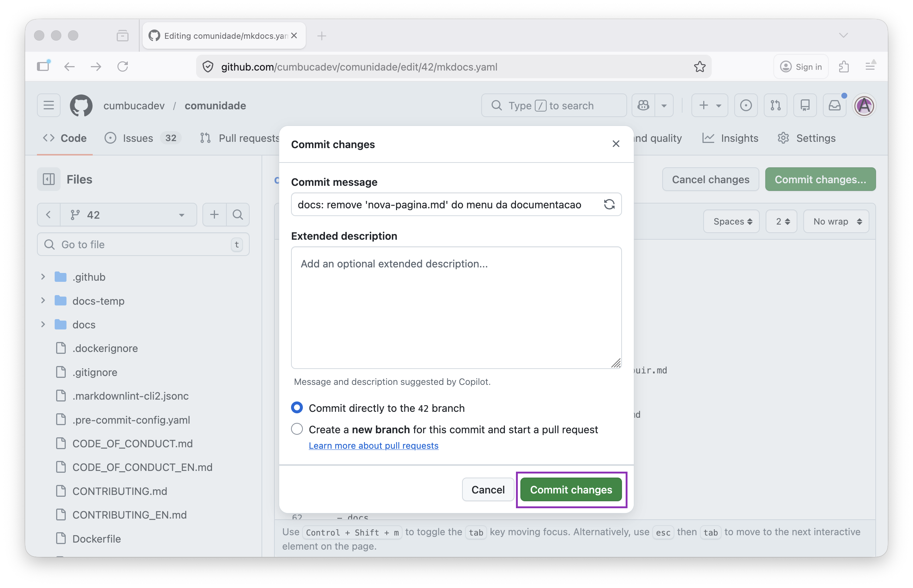Viewport: 913px width, 588px height.
Task: Open CODE_OF_CONDUCT_EN.md file
Action: (142, 467)
